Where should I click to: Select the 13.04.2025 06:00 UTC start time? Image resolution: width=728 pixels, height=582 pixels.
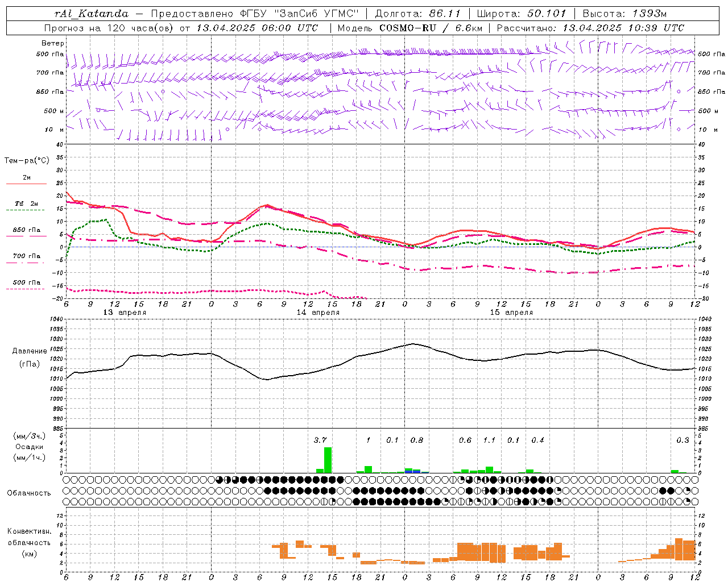(257, 28)
